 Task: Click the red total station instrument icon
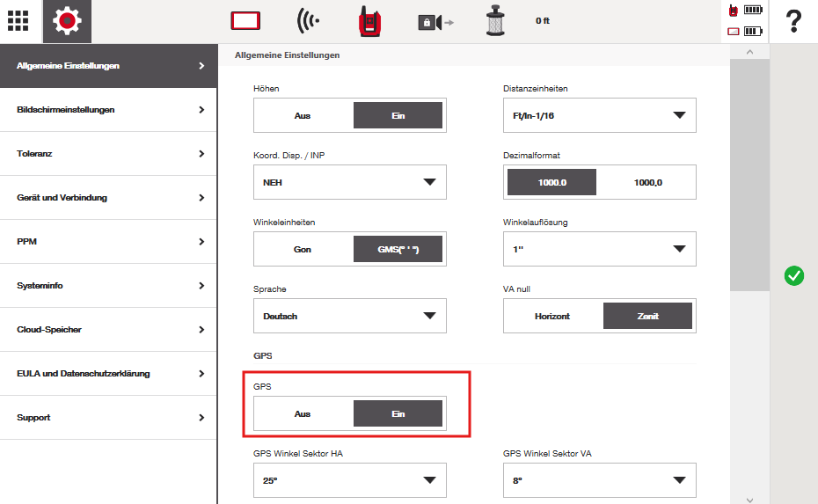(x=369, y=21)
